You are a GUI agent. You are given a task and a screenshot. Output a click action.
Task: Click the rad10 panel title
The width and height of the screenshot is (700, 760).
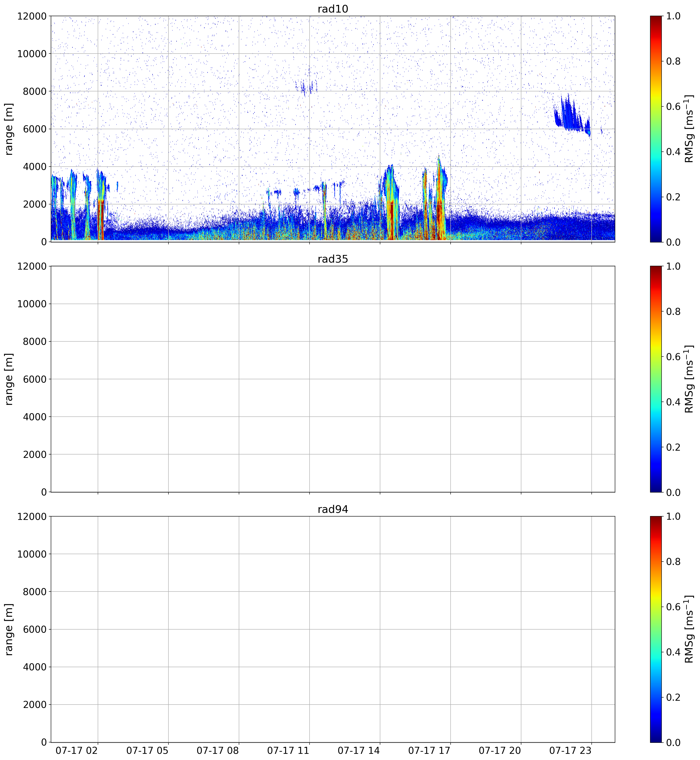point(332,9)
